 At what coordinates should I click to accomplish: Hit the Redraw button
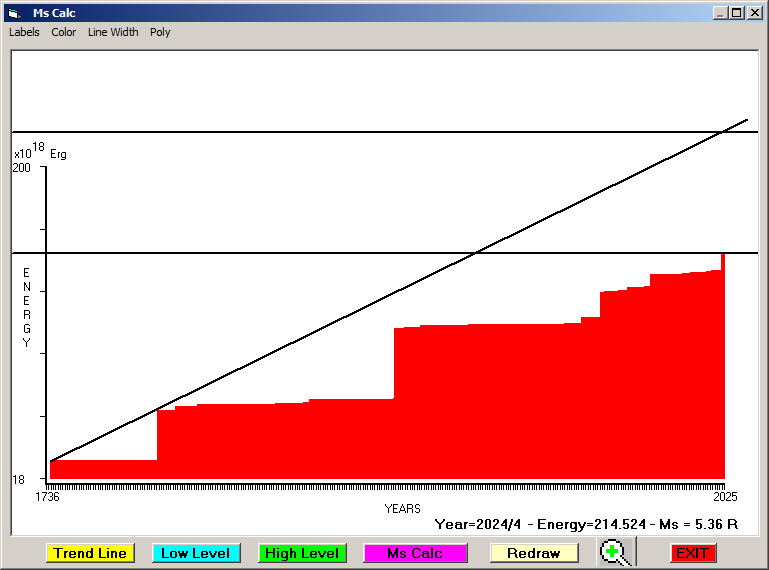pos(534,553)
